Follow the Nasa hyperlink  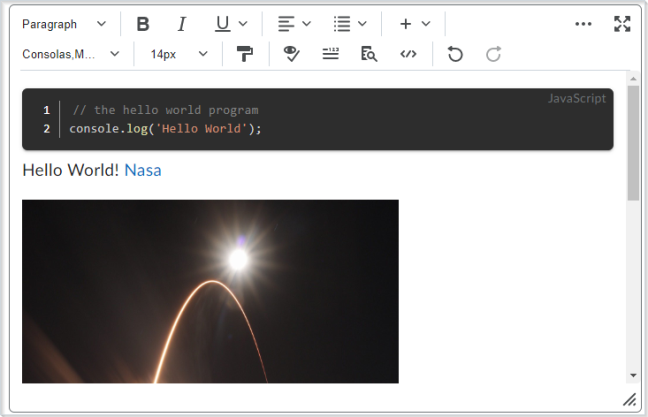tap(142, 170)
